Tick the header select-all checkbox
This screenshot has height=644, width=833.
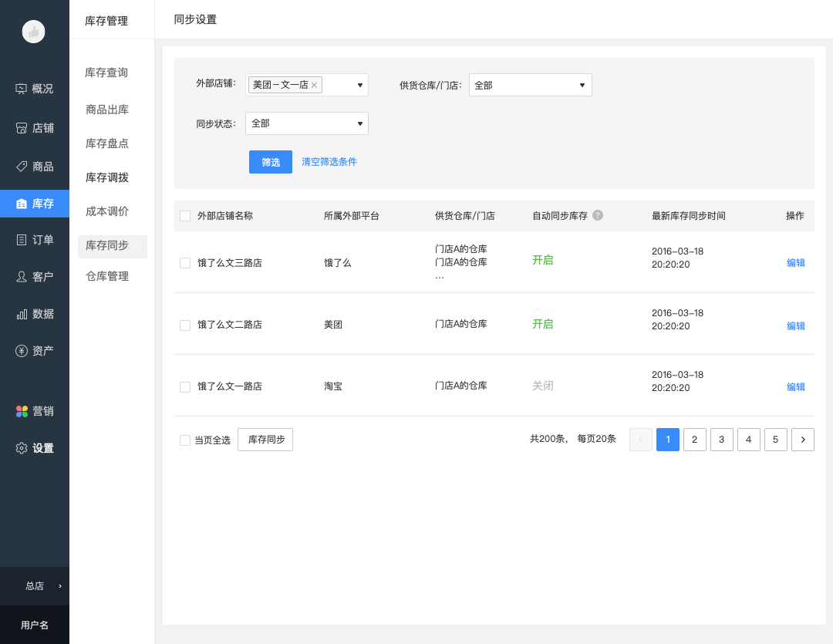pyautogui.click(x=185, y=216)
